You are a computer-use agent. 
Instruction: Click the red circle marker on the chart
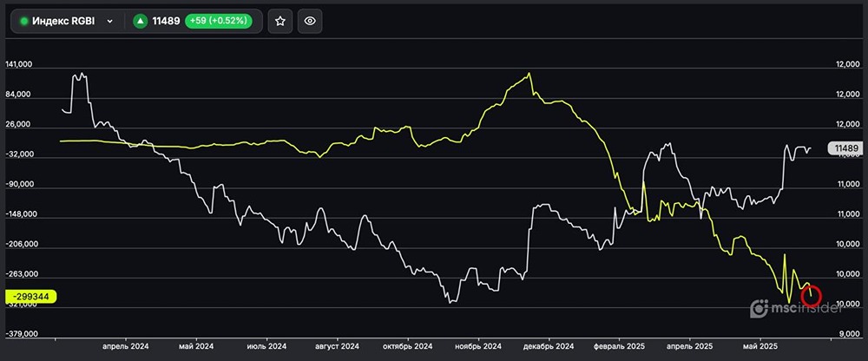pyautogui.click(x=811, y=295)
